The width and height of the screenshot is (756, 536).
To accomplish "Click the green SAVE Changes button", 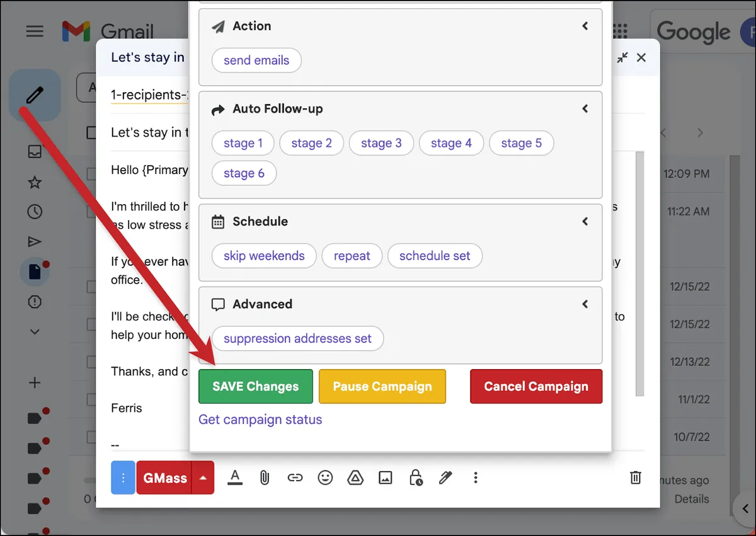I will click(x=256, y=386).
